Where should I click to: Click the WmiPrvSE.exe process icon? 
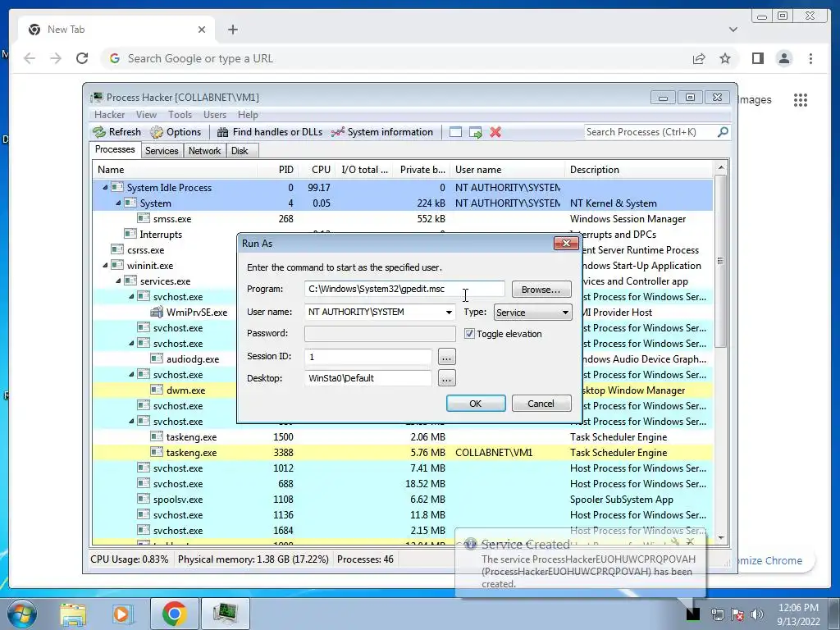pos(157,312)
